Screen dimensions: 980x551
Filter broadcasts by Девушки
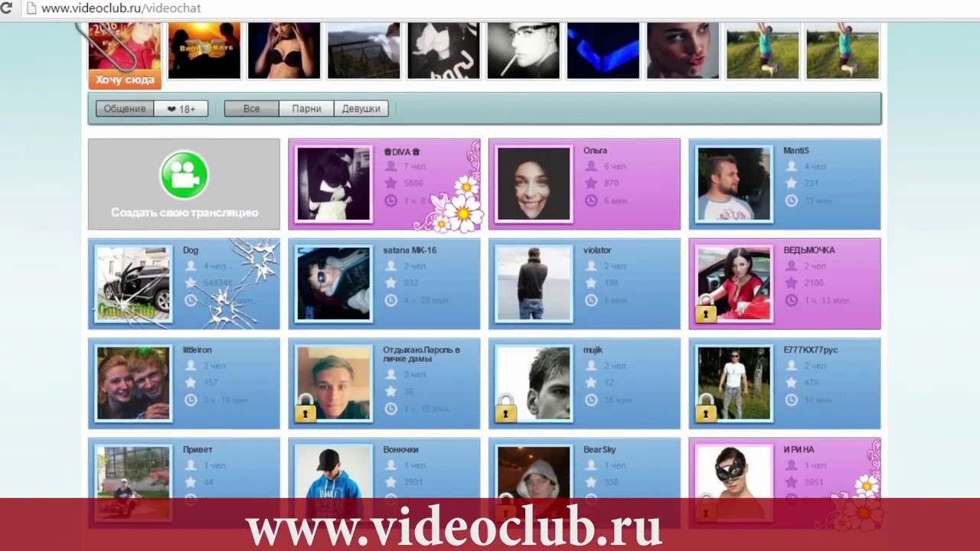(x=361, y=109)
